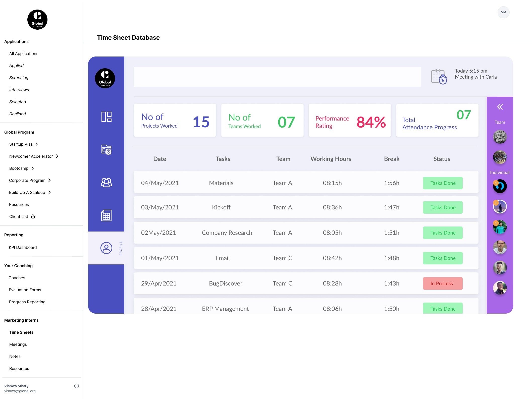Image resolution: width=532 pixels, height=399 pixels.
Task: Select the first Team group photo avatar
Action: click(500, 137)
